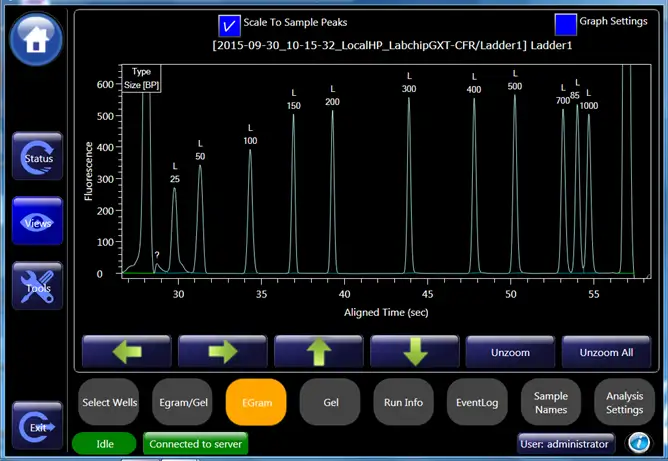Click the Connected to server indicator
The image size is (668, 461).
pos(196,444)
